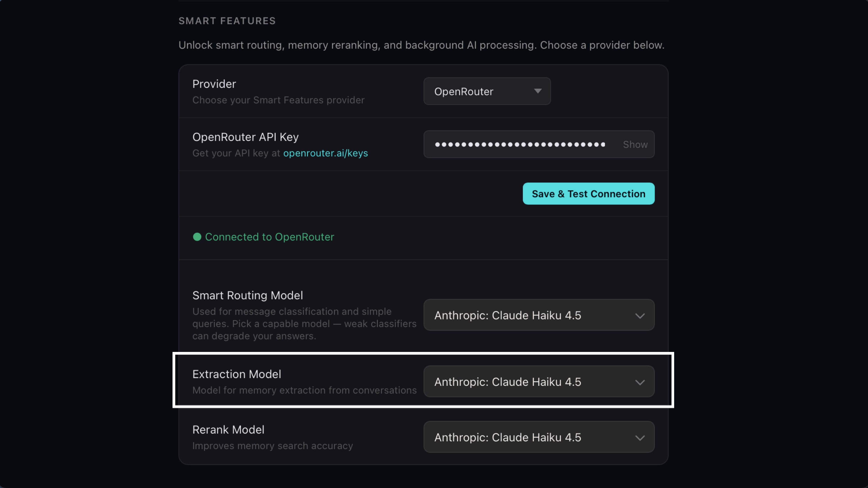Click the 'Used for message classification' description
This screenshot has height=488, width=868.
click(304, 324)
